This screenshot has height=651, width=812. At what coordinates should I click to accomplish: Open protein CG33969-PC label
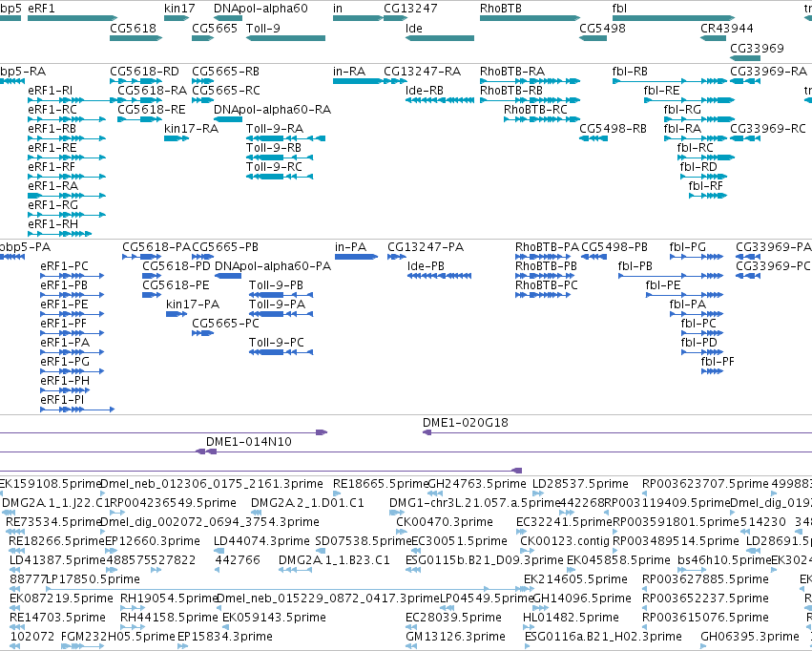coord(773,265)
